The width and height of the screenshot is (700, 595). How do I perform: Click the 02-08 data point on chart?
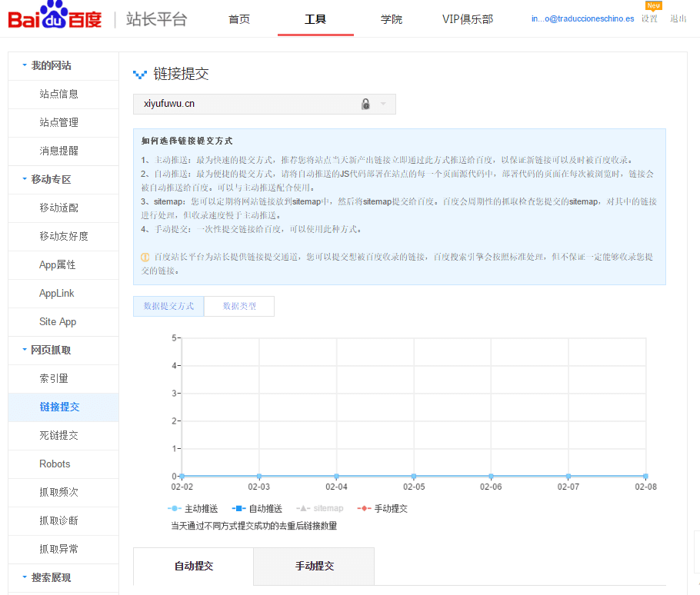pos(645,477)
